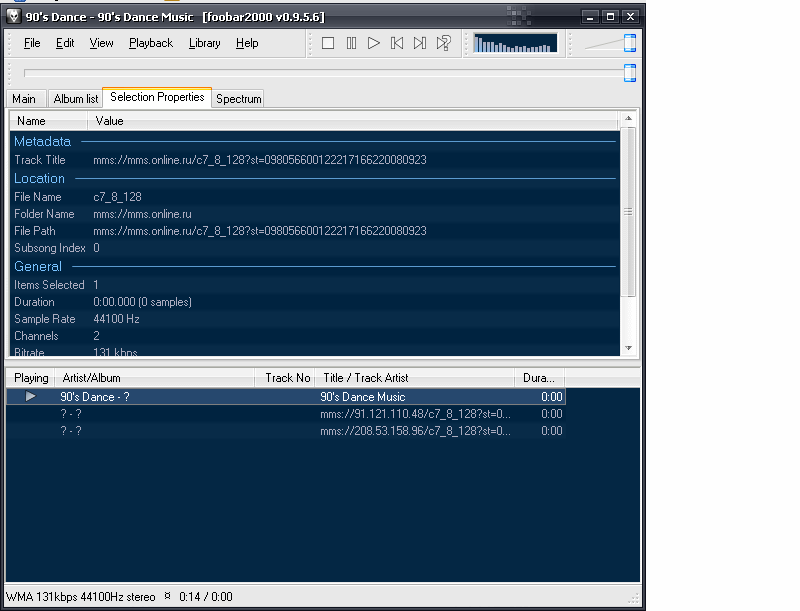Screen dimensions: 800x611
Task: Minimize the foobar2000 window
Action: pyautogui.click(x=590, y=17)
